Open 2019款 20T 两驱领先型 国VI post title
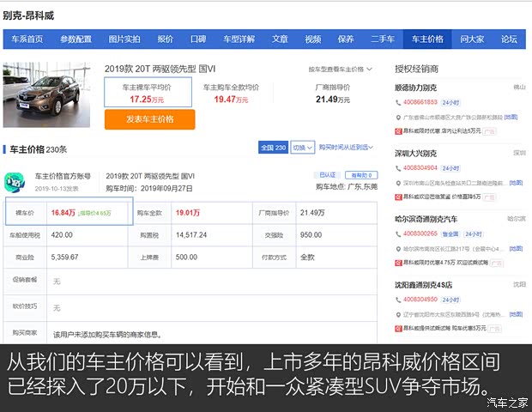Screen dimensions: 532x412 tap(150, 176)
